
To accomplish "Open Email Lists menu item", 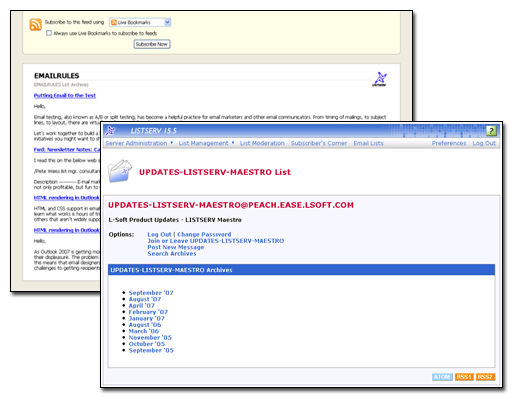I will click(368, 143).
